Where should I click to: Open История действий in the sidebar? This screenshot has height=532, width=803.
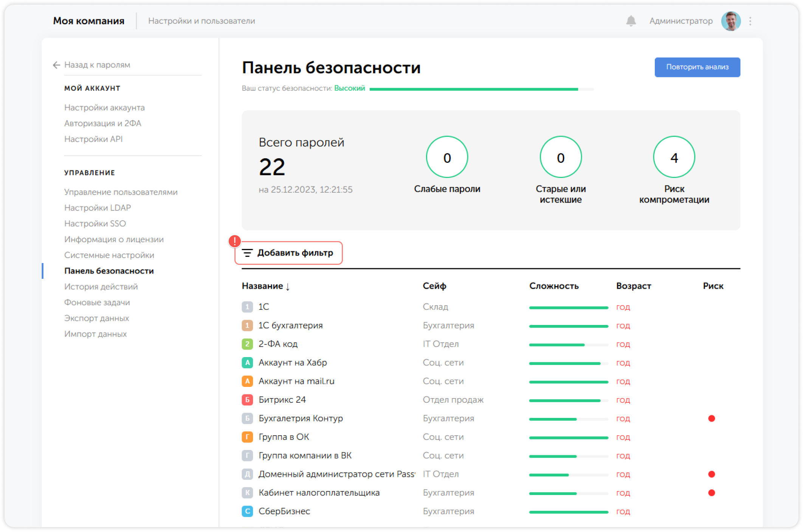[101, 286]
